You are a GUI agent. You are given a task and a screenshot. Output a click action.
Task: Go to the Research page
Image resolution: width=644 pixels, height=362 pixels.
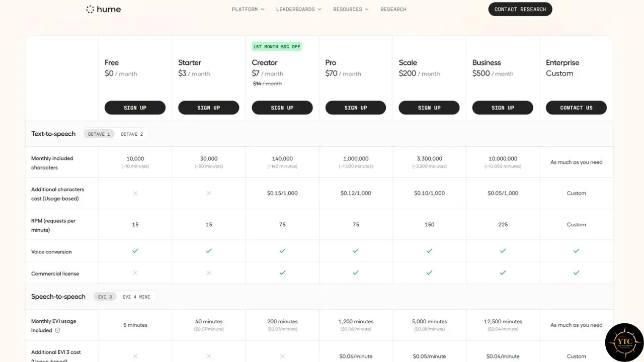[x=393, y=9]
